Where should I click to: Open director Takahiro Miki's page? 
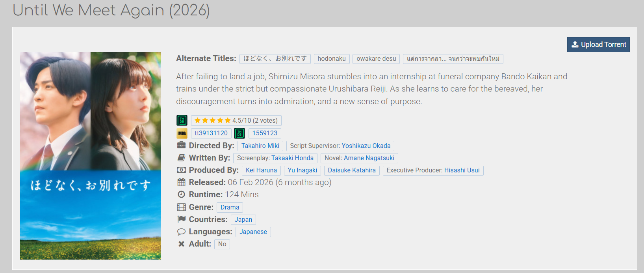260,146
